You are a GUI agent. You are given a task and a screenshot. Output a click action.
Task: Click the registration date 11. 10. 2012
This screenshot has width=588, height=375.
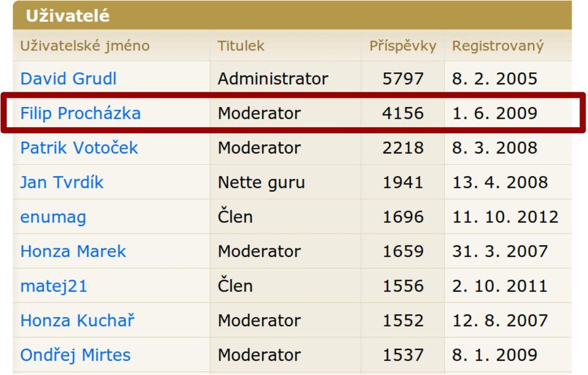pyautogui.click(x=505, y=217)
